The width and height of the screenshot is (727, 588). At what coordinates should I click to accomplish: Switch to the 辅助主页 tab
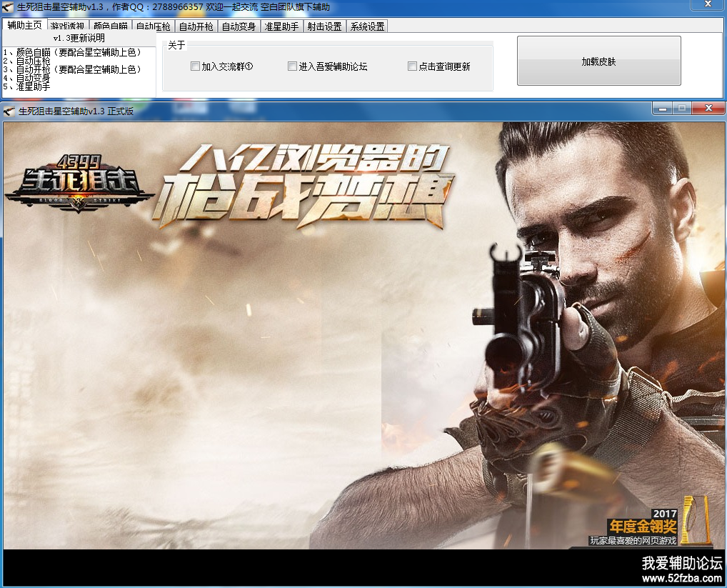click(24, 25)
